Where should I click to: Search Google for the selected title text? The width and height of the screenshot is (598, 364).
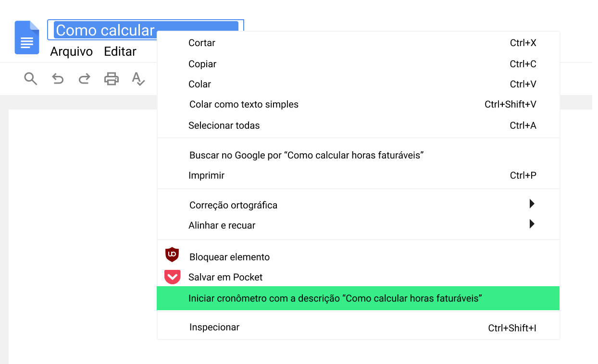pos(307,155)
